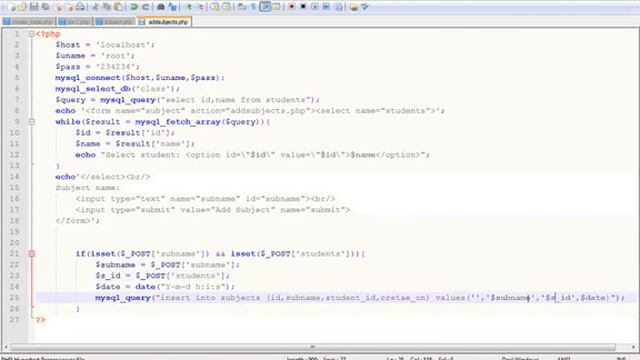Play back the recorded macro
Screen dimensions: 640x360
[x=314, y=7]
